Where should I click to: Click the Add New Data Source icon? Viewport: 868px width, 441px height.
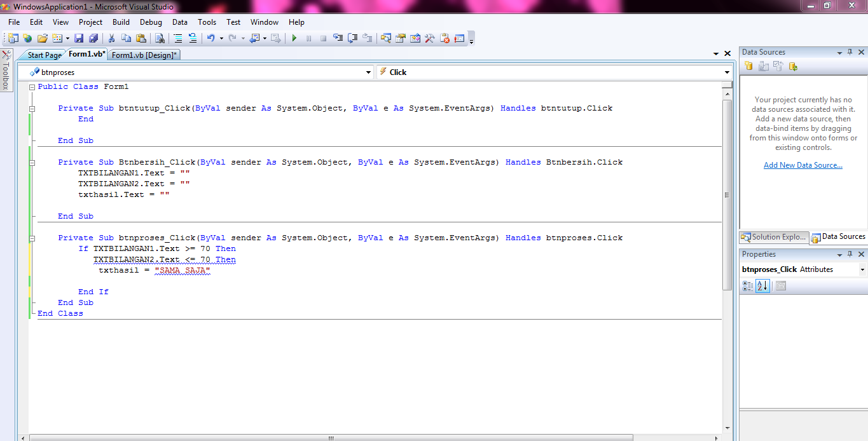point(748,65)
